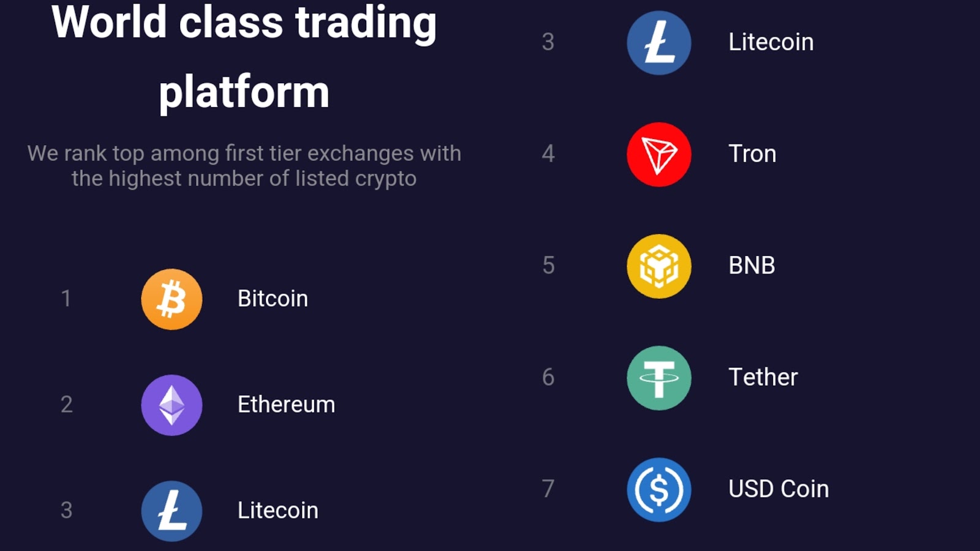Click the "World class trading platform" heading

point(244,57)
